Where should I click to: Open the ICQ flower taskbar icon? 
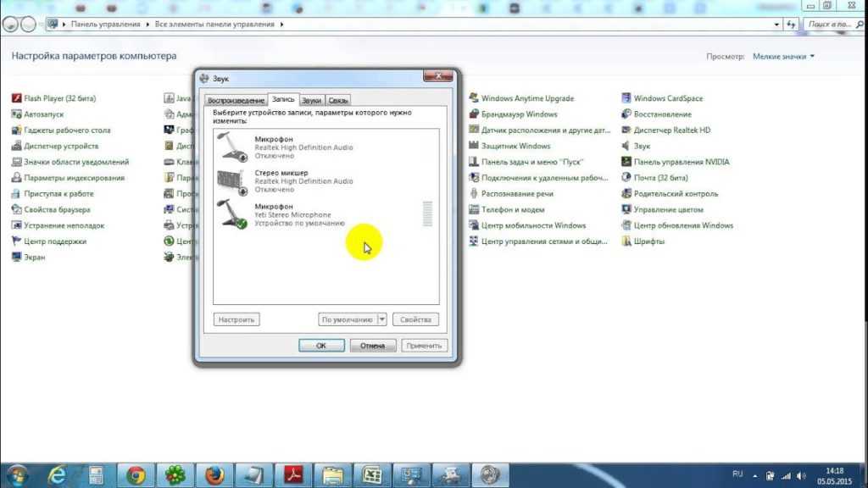[175, 474]
